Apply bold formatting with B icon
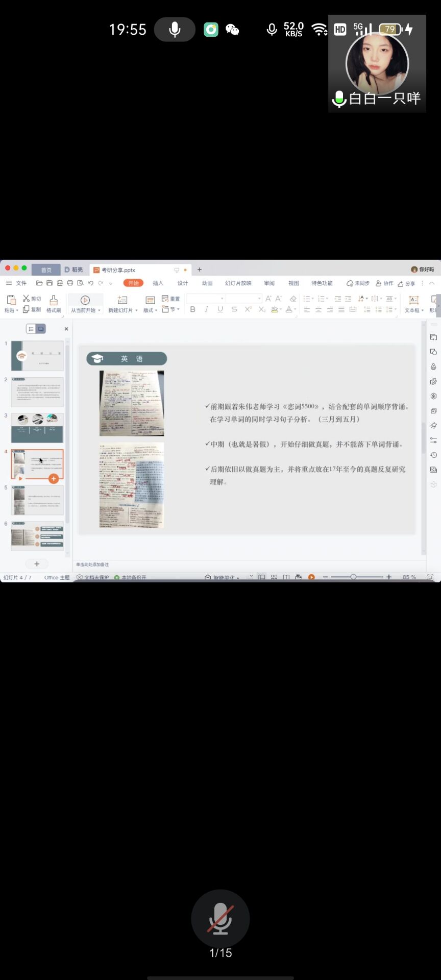The height and width of the screenshot is (980, 441). coord(192,309)
